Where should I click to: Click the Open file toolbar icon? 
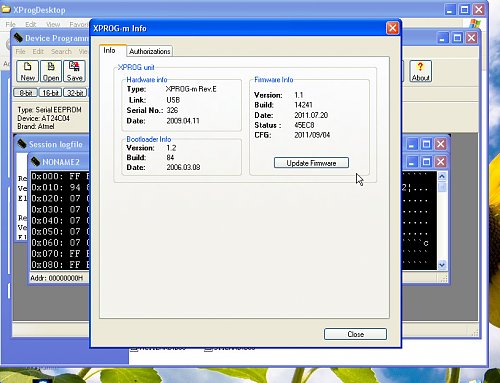pyautogui.click(x=51, y=71)
